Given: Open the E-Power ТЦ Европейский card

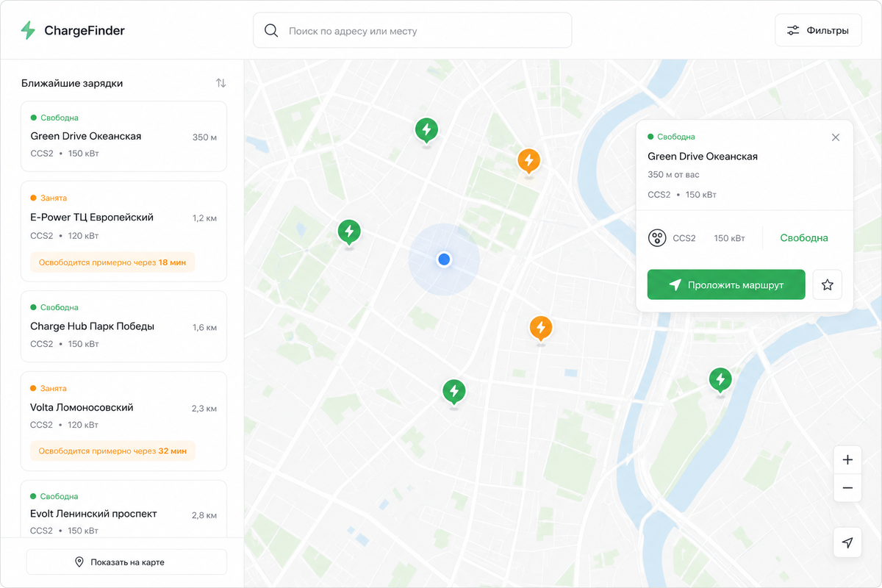Looking at the screenshot, I should (123, 232).
